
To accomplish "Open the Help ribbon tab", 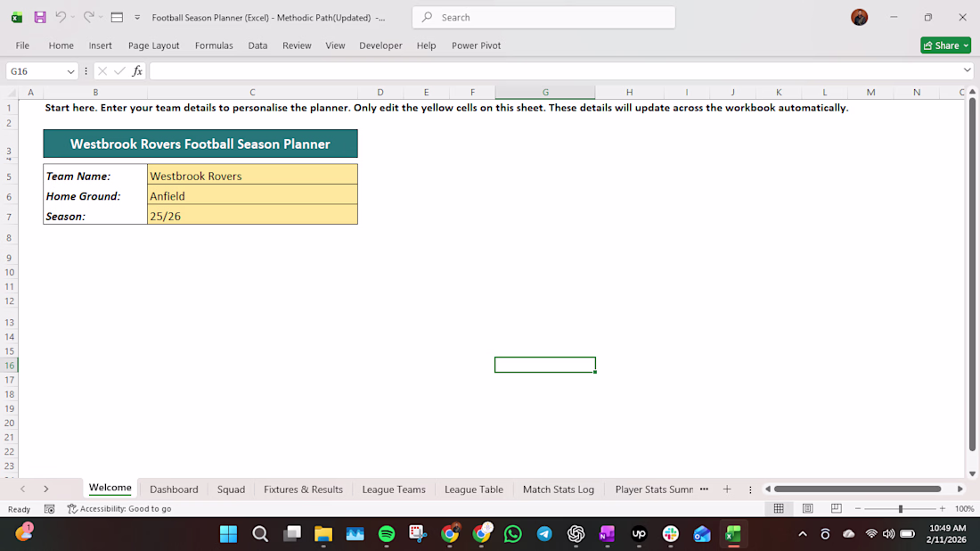I will [x=426, y=45].
